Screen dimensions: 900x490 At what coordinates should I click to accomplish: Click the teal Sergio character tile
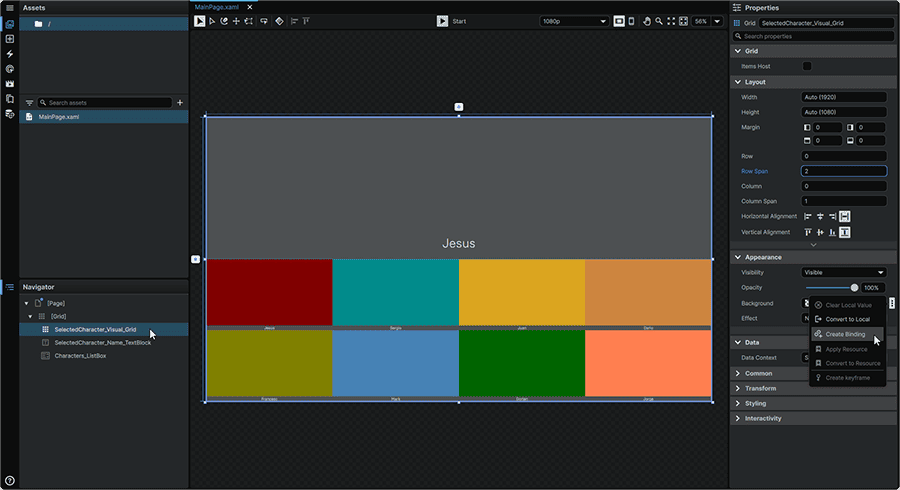coord(395,292)
